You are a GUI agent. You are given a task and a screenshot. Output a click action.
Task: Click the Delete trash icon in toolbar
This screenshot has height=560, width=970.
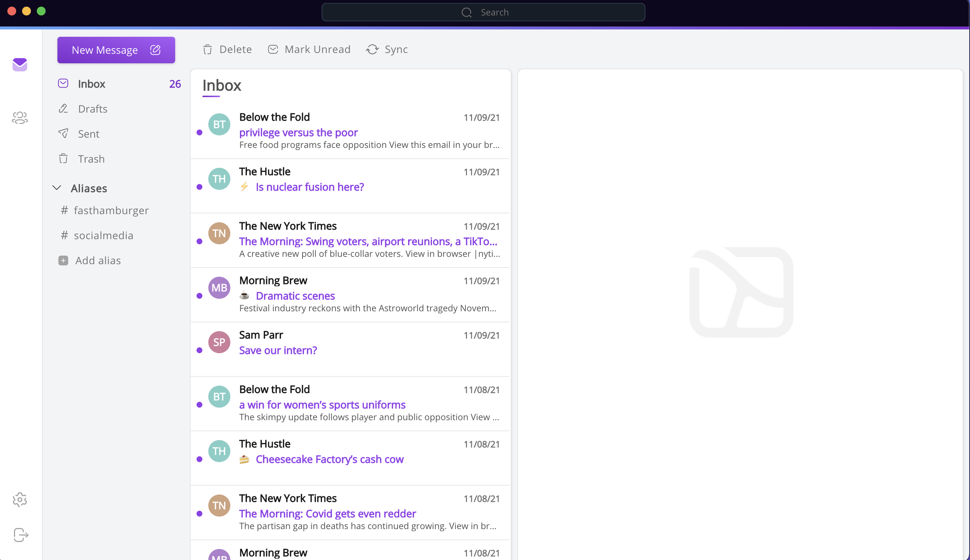coord(207,49)
